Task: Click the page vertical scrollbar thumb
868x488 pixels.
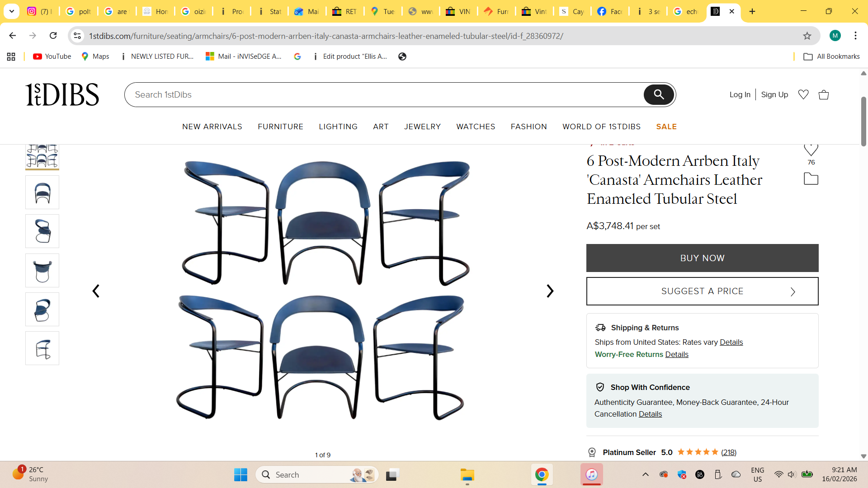Action: (863, 122)
